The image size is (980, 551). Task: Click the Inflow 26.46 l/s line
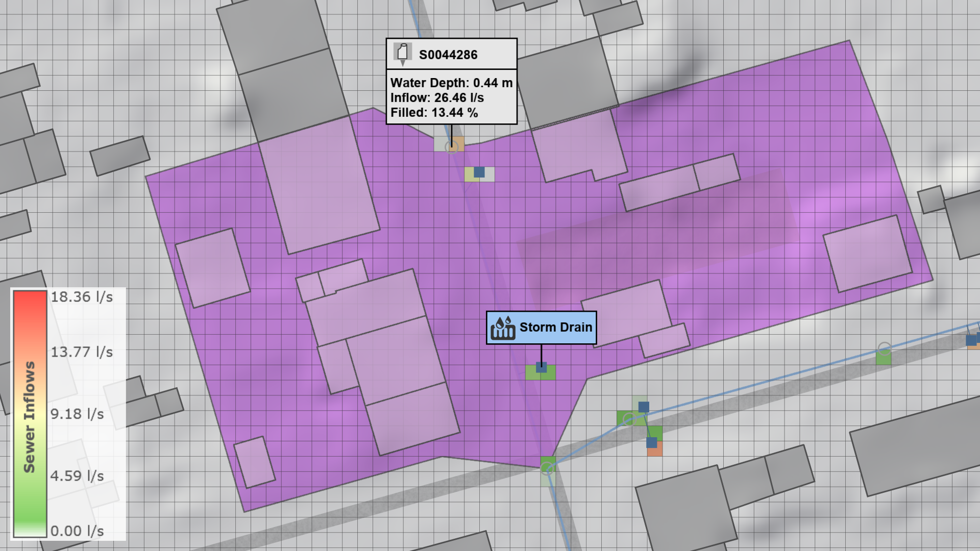coord(437,97)
